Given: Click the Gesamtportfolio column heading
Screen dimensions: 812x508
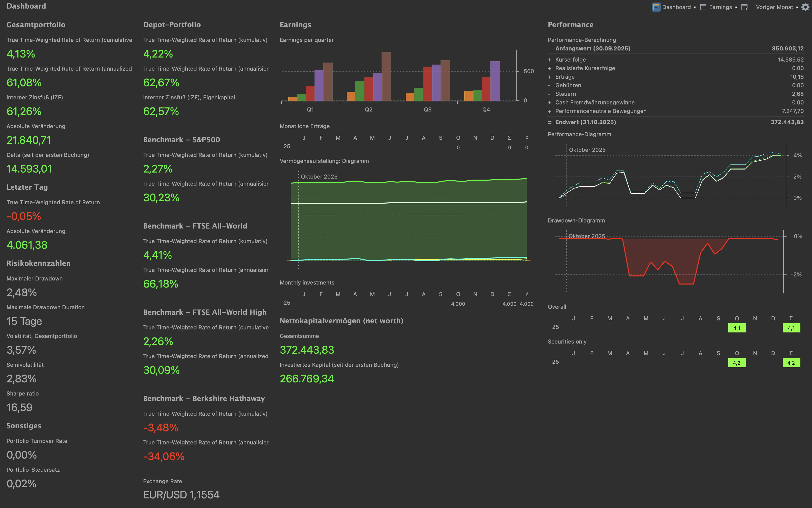Looking at the screenshot, I should coord(36,24).
